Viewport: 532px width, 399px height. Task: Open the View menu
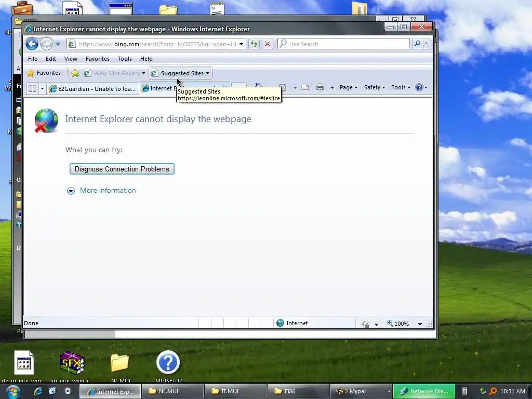(71, 59)
